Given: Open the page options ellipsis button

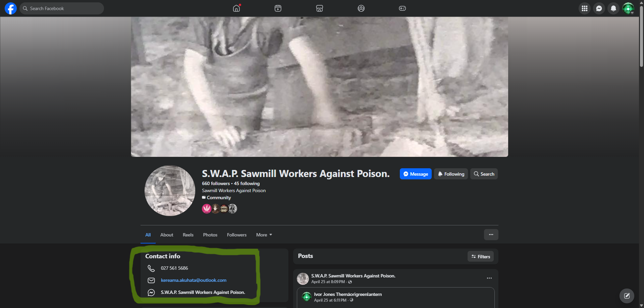Looking at the screenshot, I should pyautogui.click(x=491, y=235).
